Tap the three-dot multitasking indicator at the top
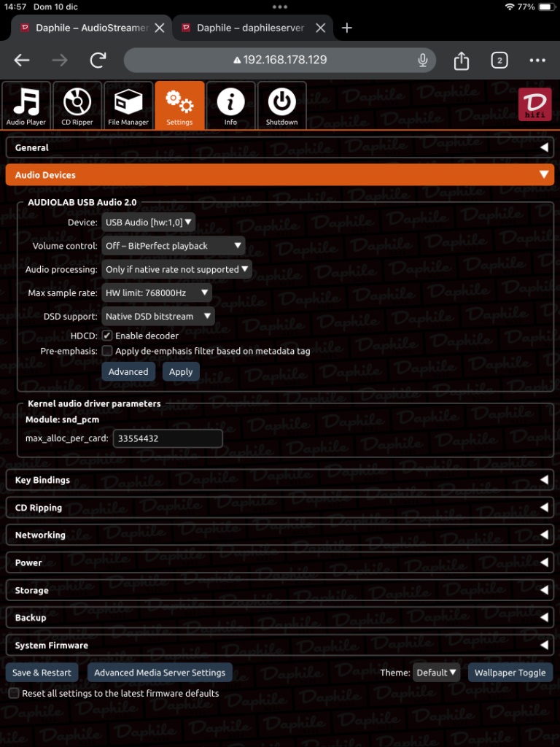 (x=280, y=7)
